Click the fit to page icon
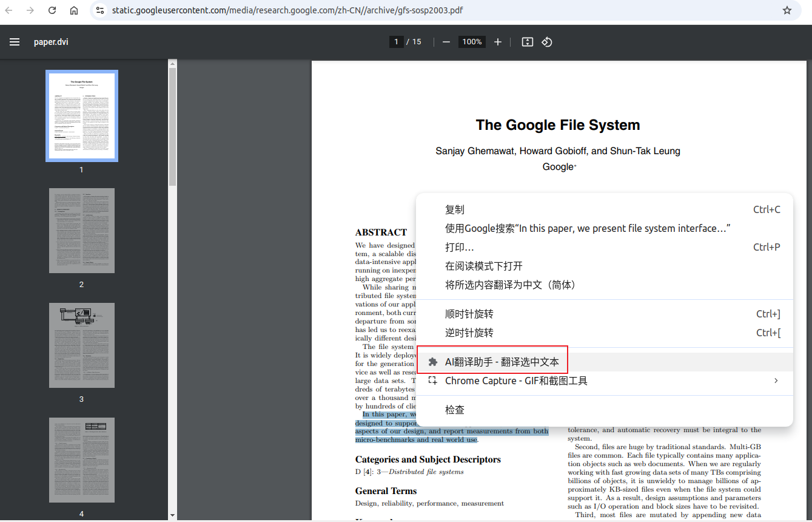This screenshot has width=812, height=522. tap(528, 42)
